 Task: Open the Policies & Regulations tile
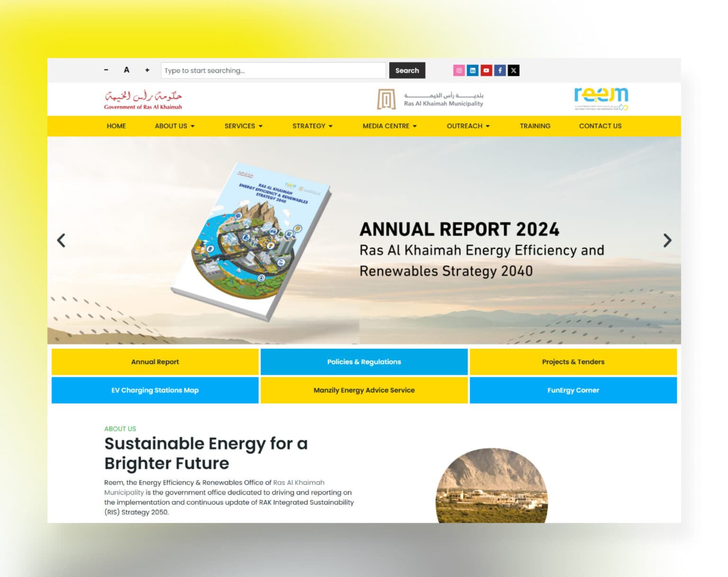[364, 362]
